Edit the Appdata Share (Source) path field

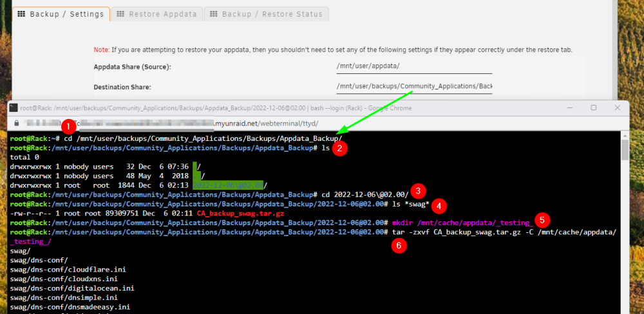pos(414,66)
